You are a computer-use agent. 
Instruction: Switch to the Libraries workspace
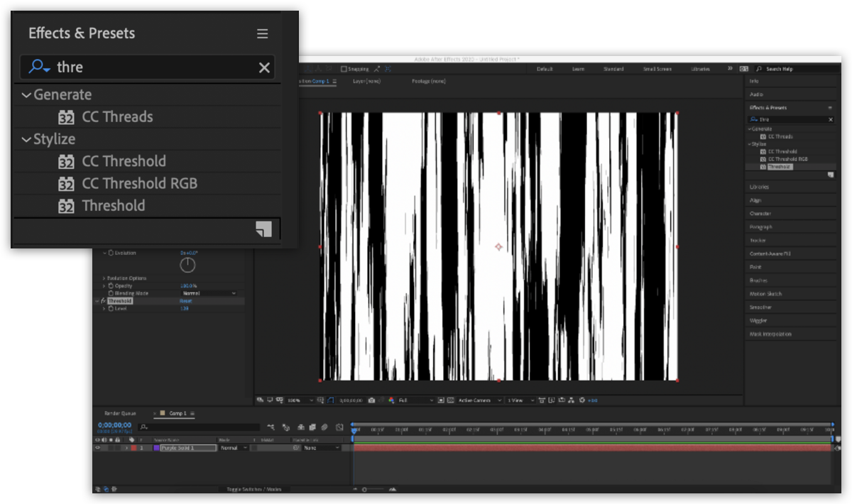pos(700,69)
